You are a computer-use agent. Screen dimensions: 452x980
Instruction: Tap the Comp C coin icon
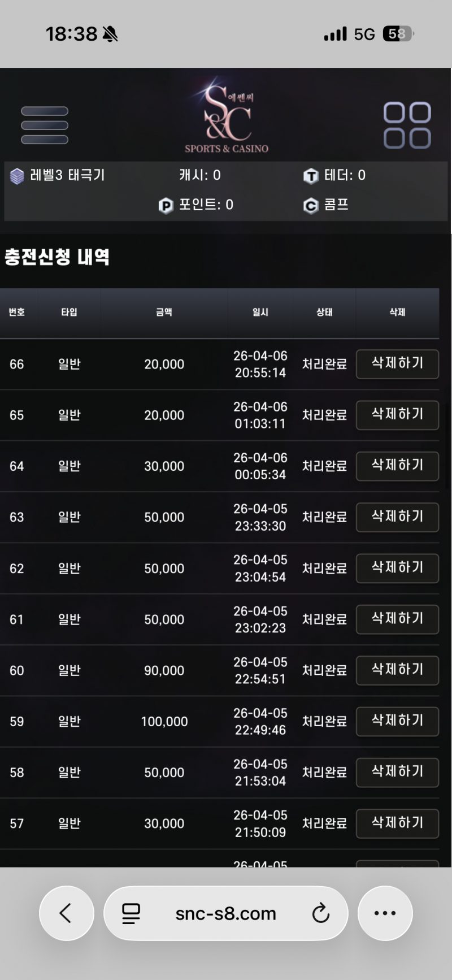tap(311, 206)
